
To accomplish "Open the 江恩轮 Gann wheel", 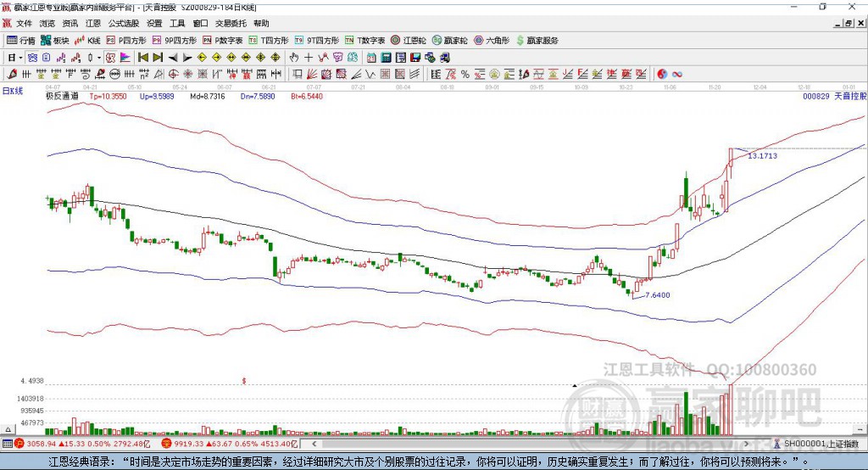I will 409,41.
